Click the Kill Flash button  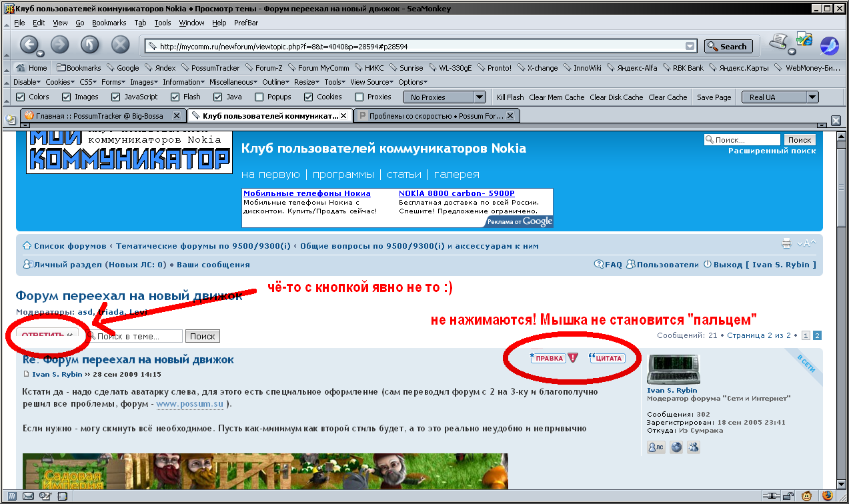[510, 97]
